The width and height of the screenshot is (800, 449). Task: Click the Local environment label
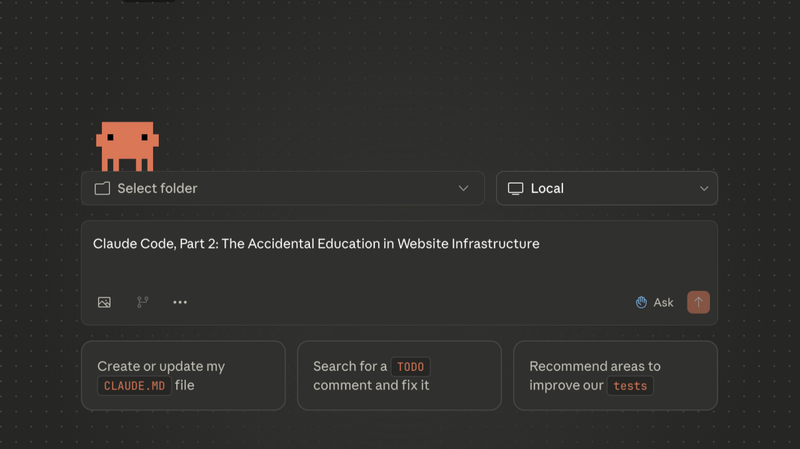click(547, 188)
